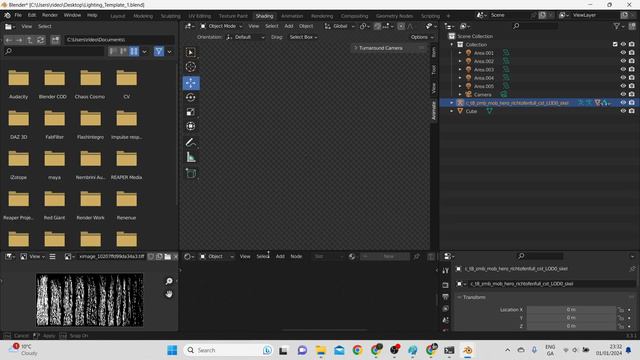Click the Location X value field
Image resolution: width=640 pixels, height=360 pixels.
click(571, 309)
